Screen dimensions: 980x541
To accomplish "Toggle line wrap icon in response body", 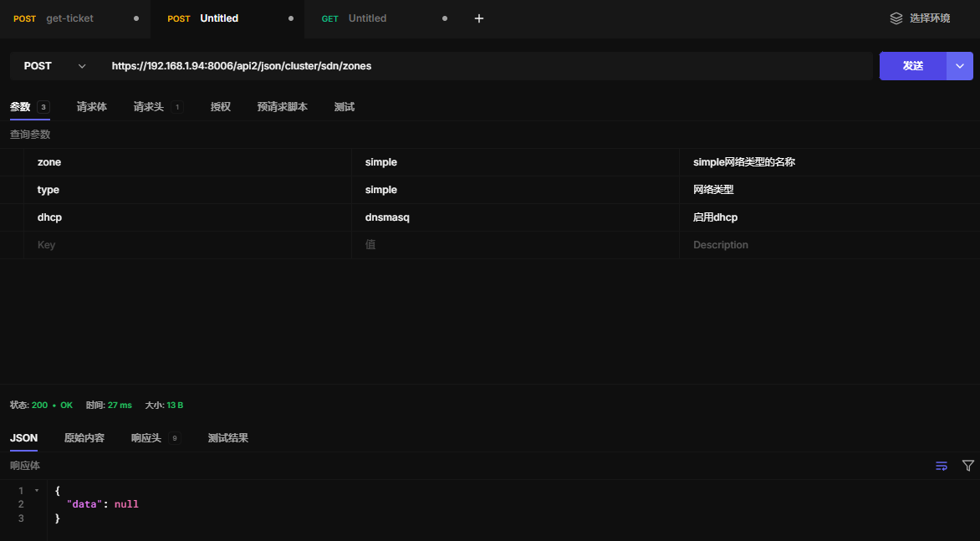I will [942, 466].
